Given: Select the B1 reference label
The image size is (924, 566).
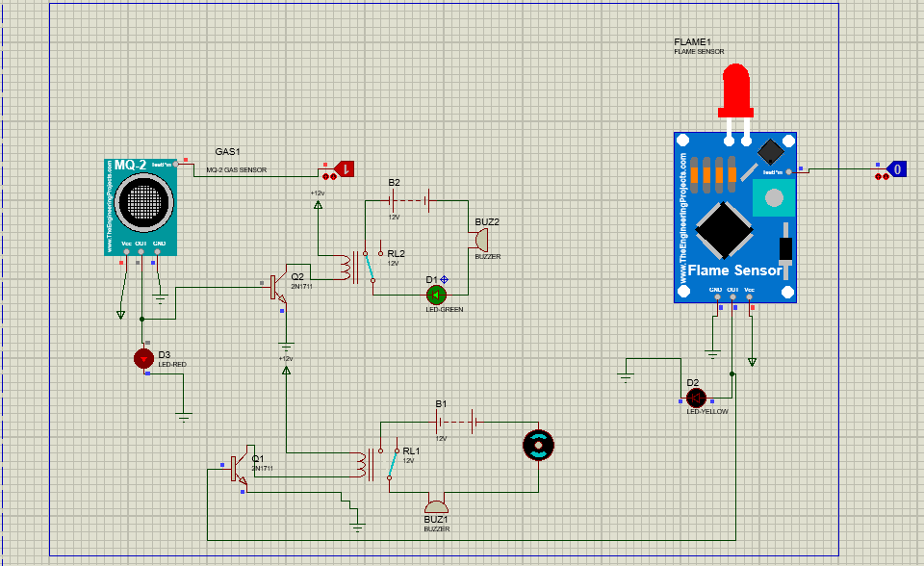Looking at the screenshot, I should (441, 404).
